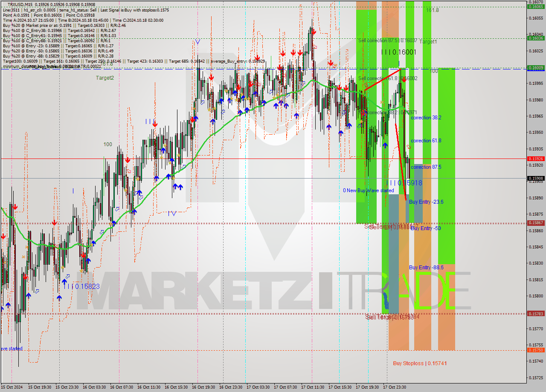546x392 pixels.
Task: Click 0.15725 on the price scale
Action: pos(536,378)
